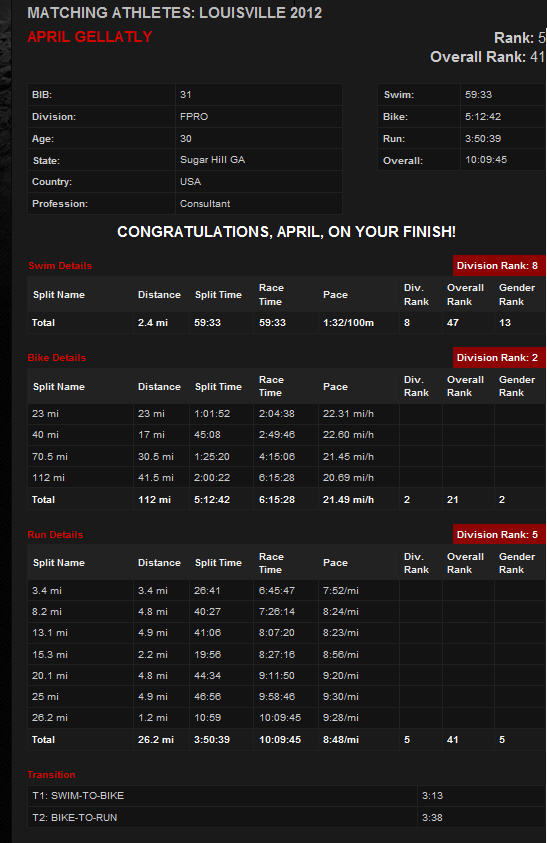
Task: Click summary Bike time 5:12:42
Action: click(x=482, y=117)
